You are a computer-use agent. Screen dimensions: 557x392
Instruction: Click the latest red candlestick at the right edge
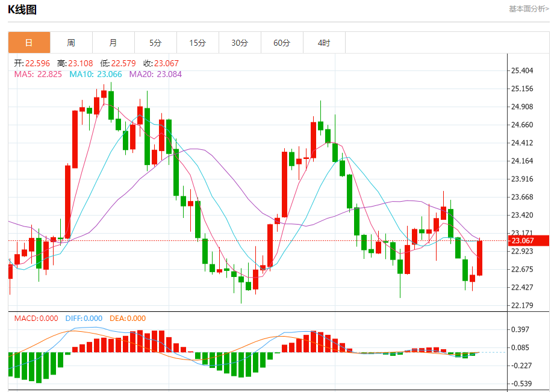(x=479, y=258)
